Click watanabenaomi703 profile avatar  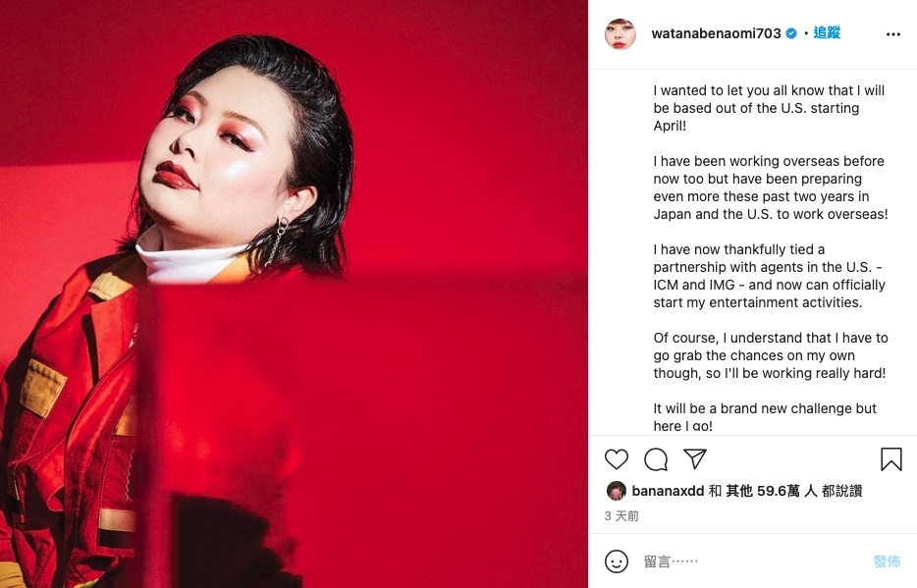pyautogui.click(x=620, y=34)
